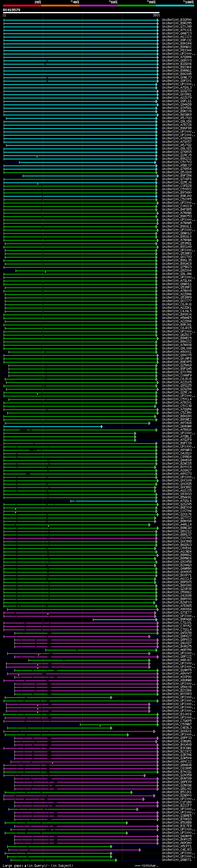
Task: Select hit label UniRef100_B2I972
Action: click(177, 752)
